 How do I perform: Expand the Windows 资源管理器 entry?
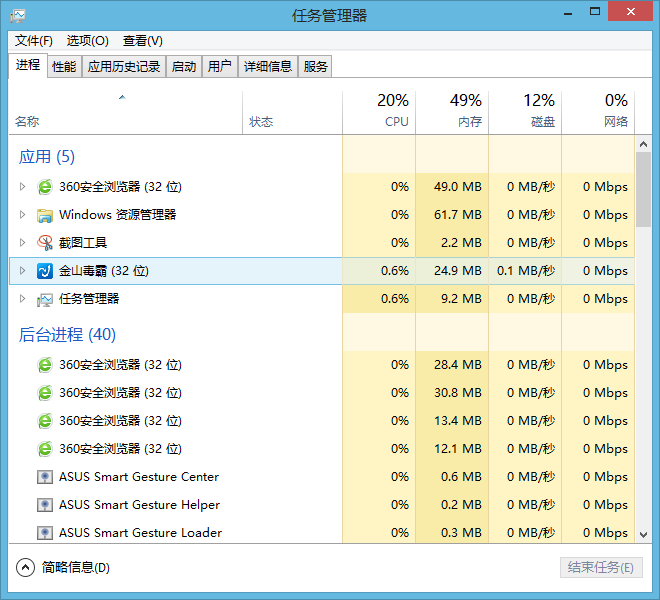pyautogui.click(x=22, y=215)
